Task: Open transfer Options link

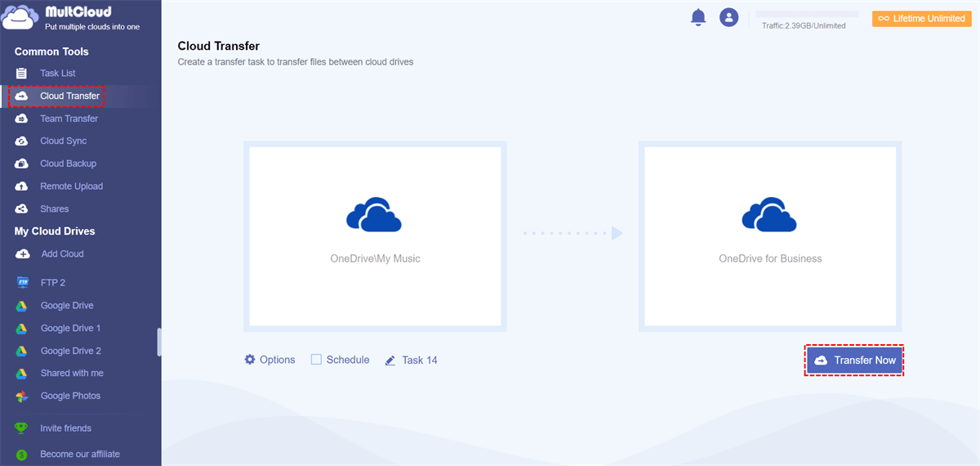Action: click(278, 360)
